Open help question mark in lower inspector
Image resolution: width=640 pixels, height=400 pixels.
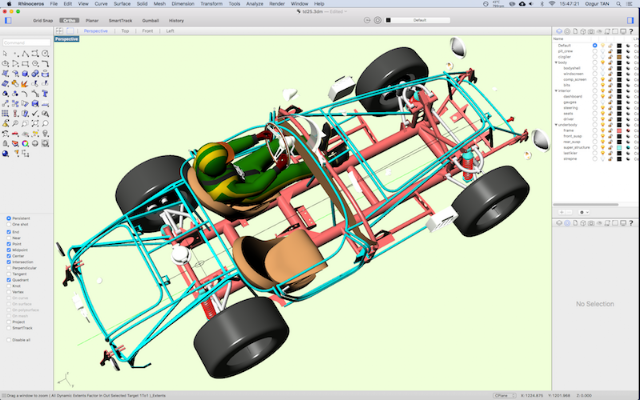point(631,223)
